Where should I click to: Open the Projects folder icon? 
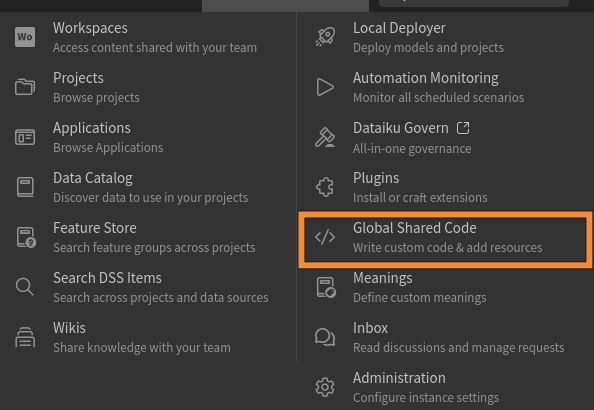click(x=25, y=87)
